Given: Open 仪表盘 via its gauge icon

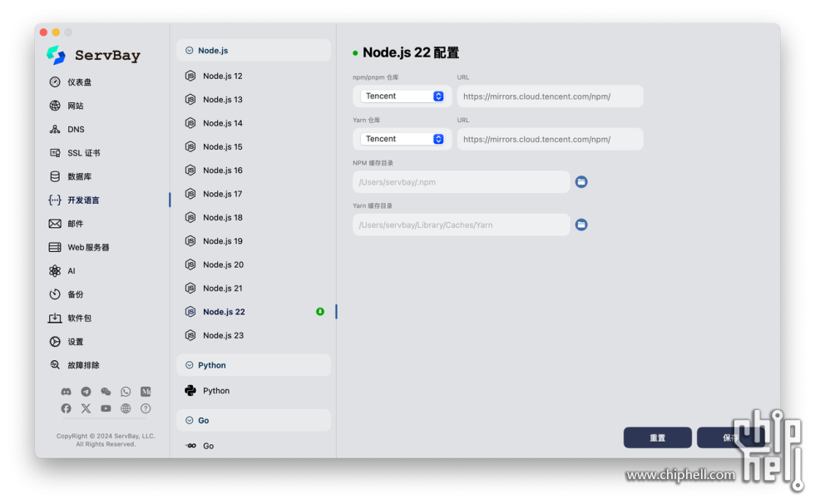Looking at the screenshot, I should (55, 82).
